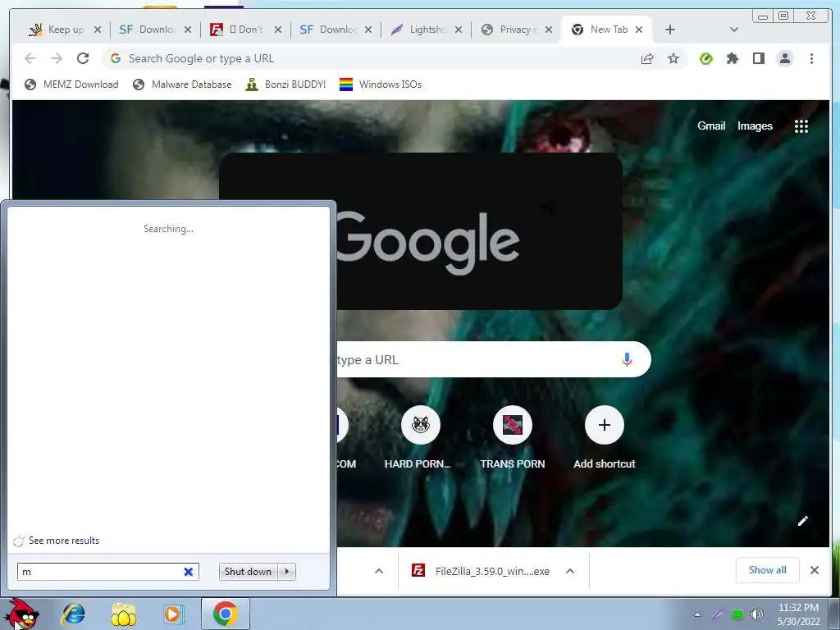
Task: Bookmark this tab with the star icon
Action: pyautogui.click(x=673, y=58)
